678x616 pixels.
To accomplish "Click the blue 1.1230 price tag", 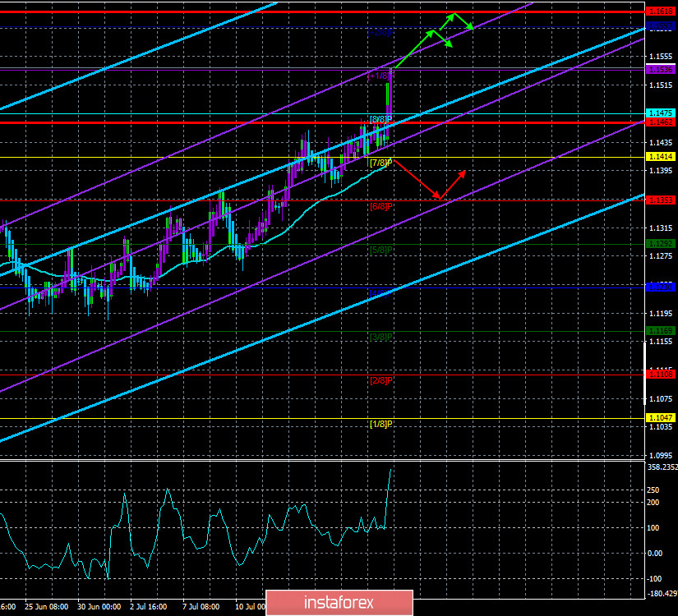I will coord(661,287).
